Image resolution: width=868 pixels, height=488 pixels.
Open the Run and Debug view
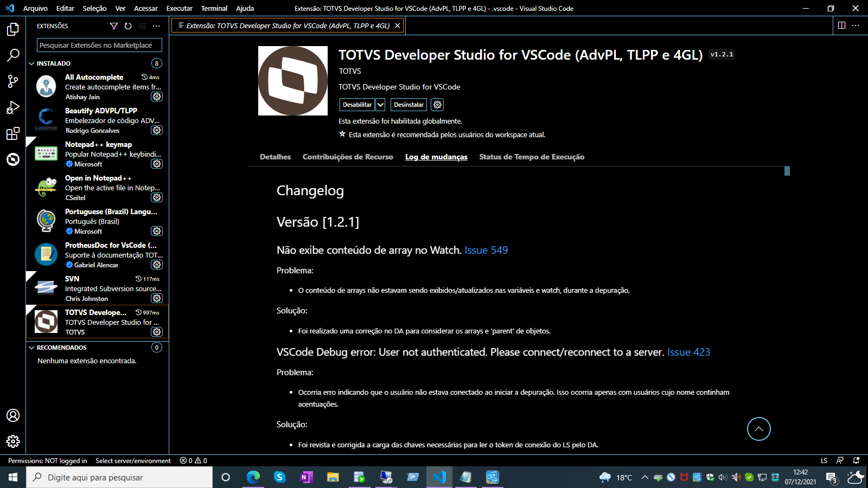point(12,107)
